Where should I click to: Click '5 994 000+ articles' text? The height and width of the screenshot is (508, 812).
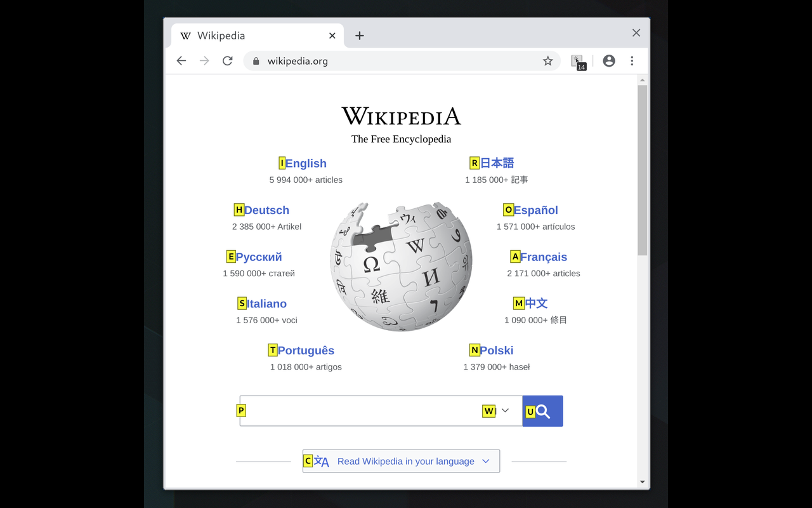[306, 180]
